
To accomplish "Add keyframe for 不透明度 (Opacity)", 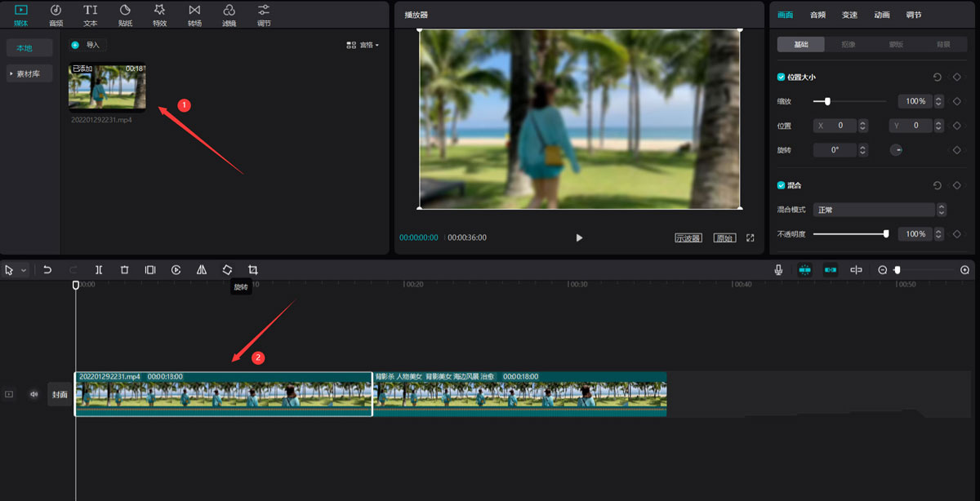I will [956, 234].
